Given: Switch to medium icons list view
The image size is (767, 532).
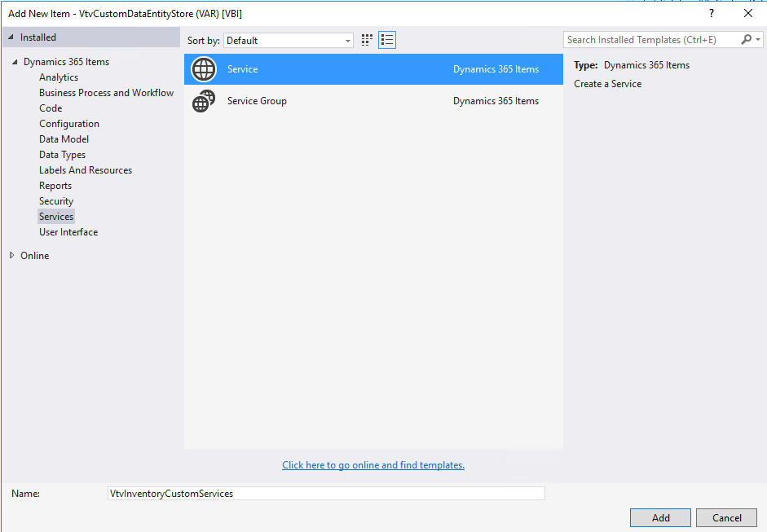Looking at the screenshot, I should point(387,40).
